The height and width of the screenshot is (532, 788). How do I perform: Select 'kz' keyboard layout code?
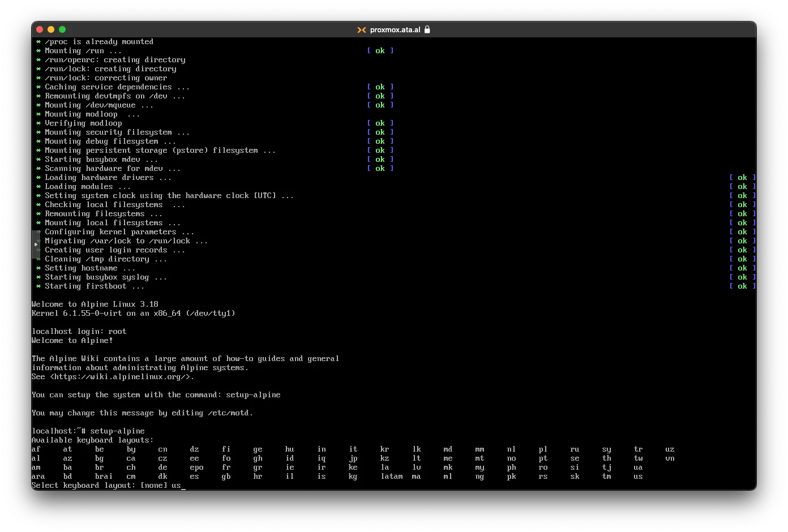coord(385,458)
